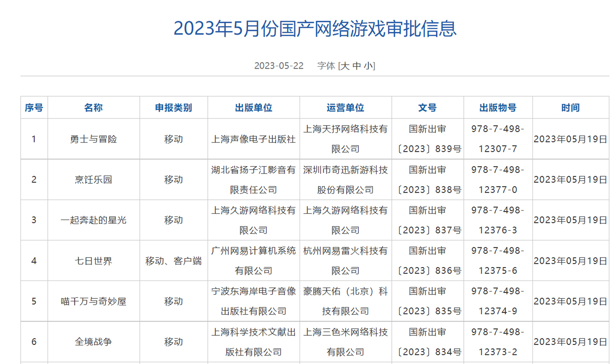Click date 2023年05月19日 in 全境战争 row
The height and width of the screenshot is (364, 616).
click(570, 342)
